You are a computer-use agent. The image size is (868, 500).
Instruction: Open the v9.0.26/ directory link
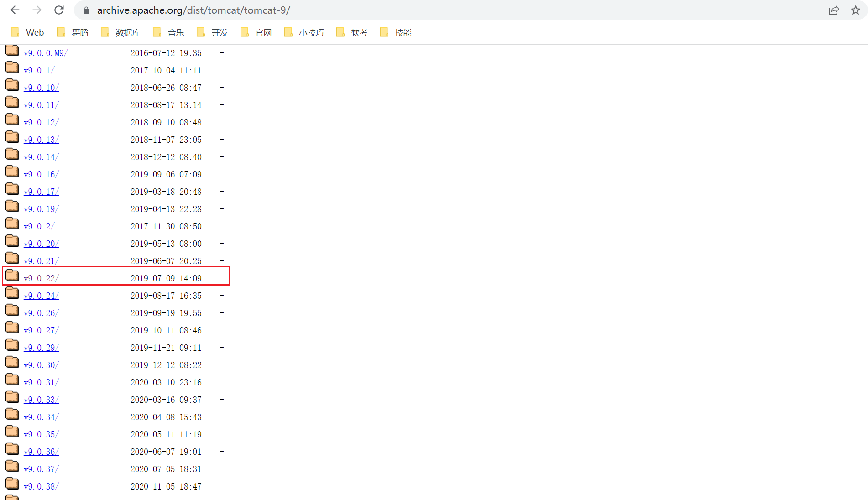pyautogui.click(x=41, y=313)
